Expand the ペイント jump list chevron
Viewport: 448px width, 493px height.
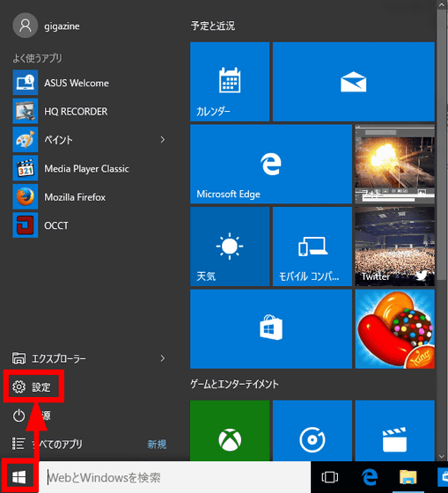point(163,140)
